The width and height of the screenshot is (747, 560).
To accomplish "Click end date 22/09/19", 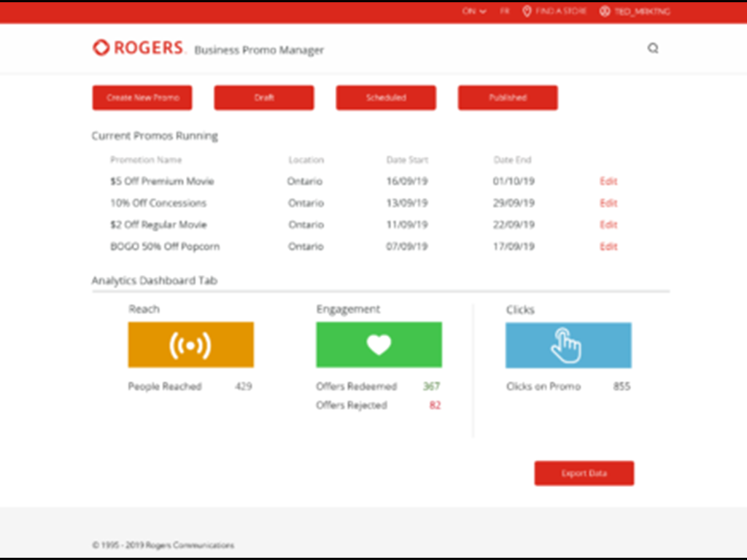I will 514,225.
